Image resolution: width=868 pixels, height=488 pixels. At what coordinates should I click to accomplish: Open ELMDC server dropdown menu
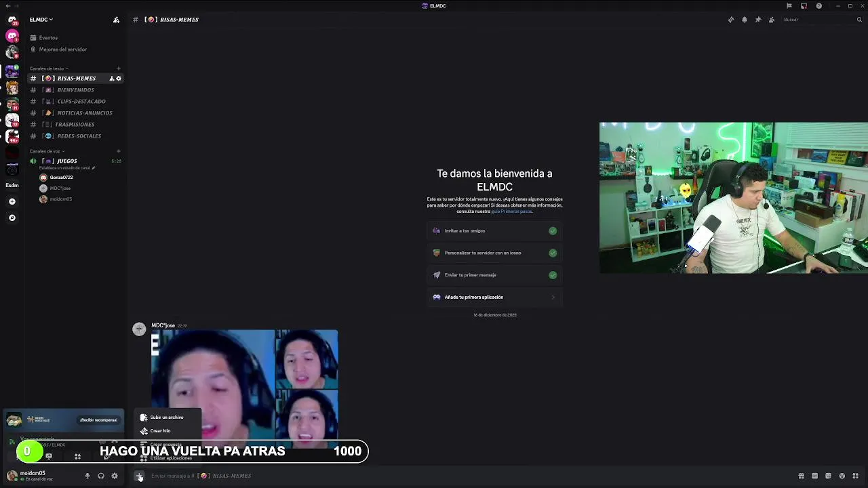pos(41,20)
